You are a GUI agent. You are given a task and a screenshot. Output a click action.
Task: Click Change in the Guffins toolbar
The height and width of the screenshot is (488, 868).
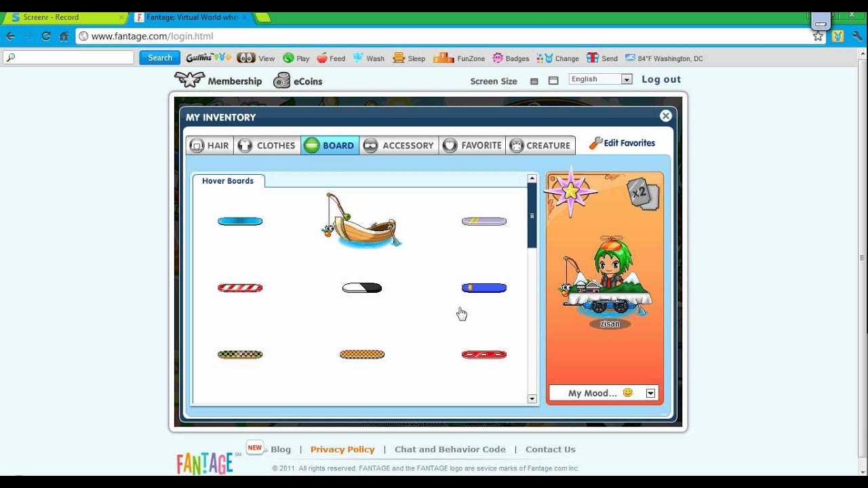(557, 58)
